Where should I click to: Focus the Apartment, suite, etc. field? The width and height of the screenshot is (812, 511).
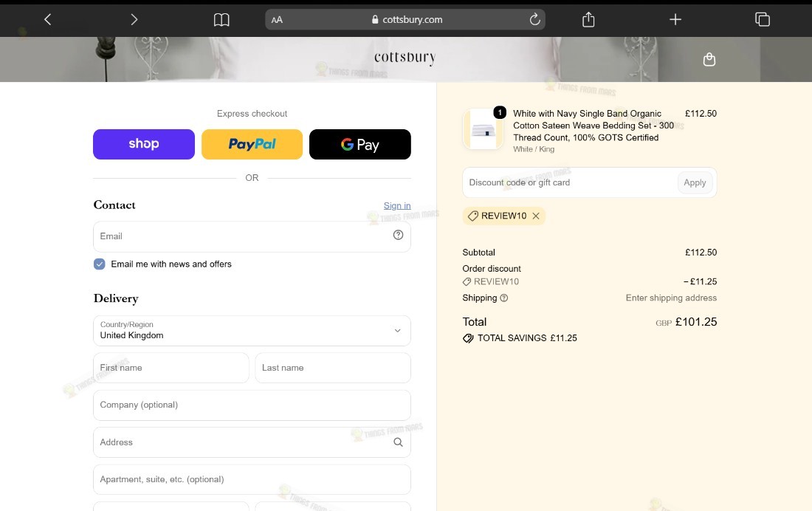pyautogui.click(x=252, y=479)
